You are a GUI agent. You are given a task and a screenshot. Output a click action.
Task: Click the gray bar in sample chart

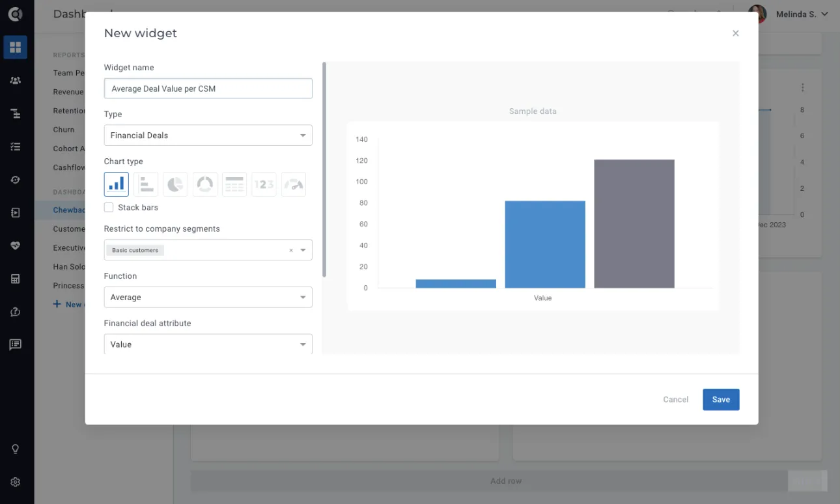pyautogui.click(x=634, y=223)
